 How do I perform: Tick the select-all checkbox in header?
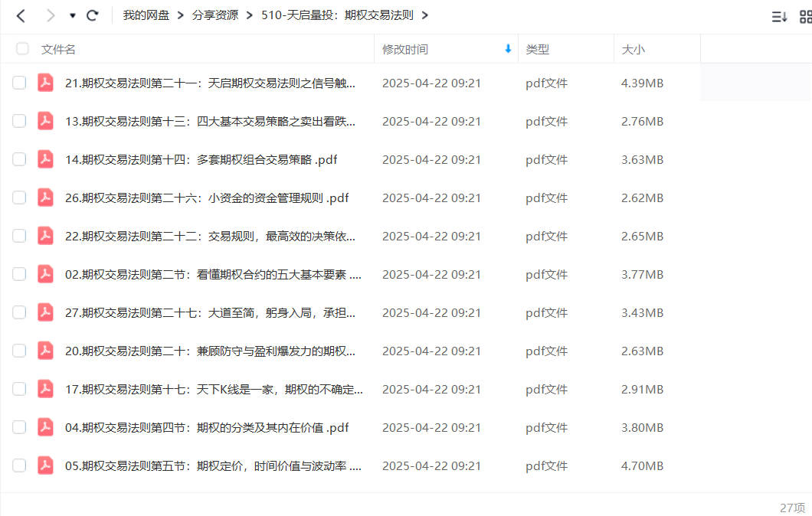pyautogui.click(x=22, y=49)
